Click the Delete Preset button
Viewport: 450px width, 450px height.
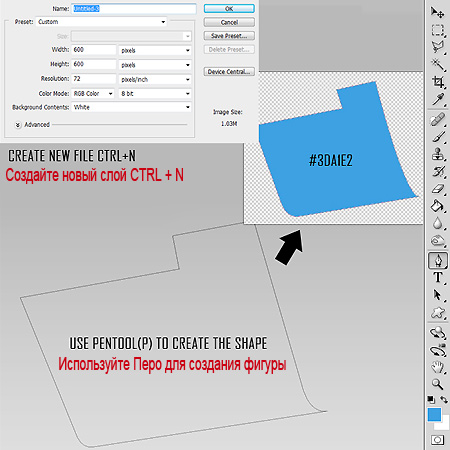(229, 49)
